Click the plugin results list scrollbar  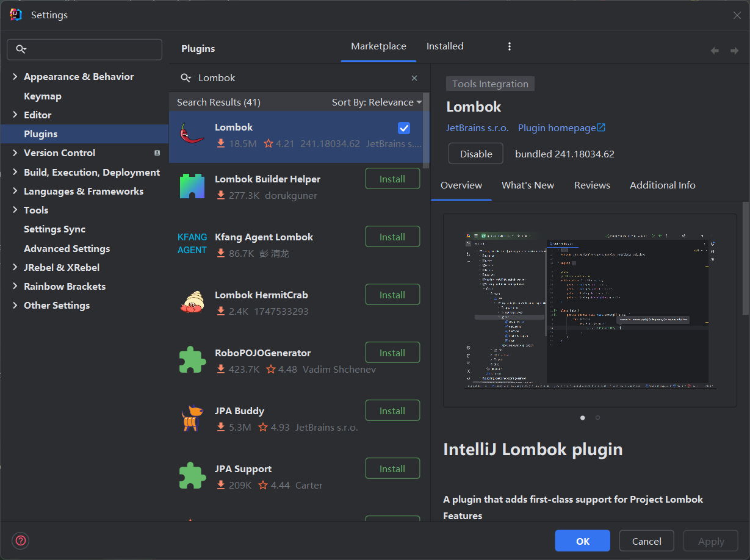click(x=426, y=131)
